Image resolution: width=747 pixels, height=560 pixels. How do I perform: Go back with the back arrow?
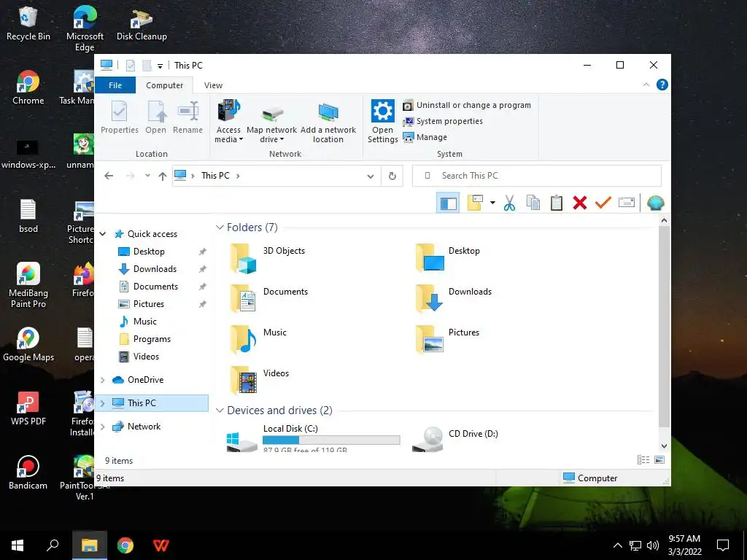109,176
